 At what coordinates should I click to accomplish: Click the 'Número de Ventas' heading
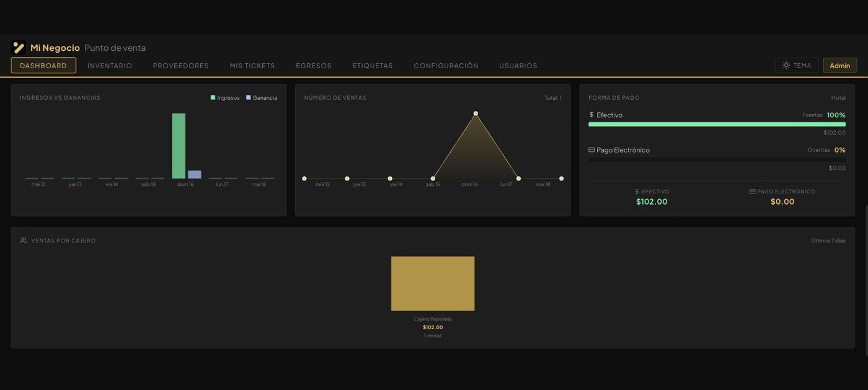(x=335, y=98)
